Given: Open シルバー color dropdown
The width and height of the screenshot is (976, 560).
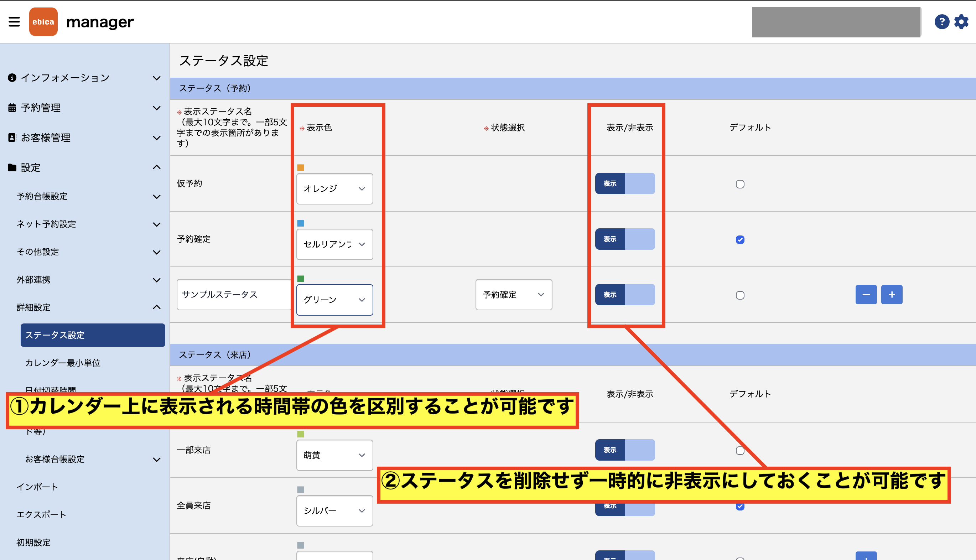Looking at the screenshot, I should pyautogui.click(x=334, y=511).
